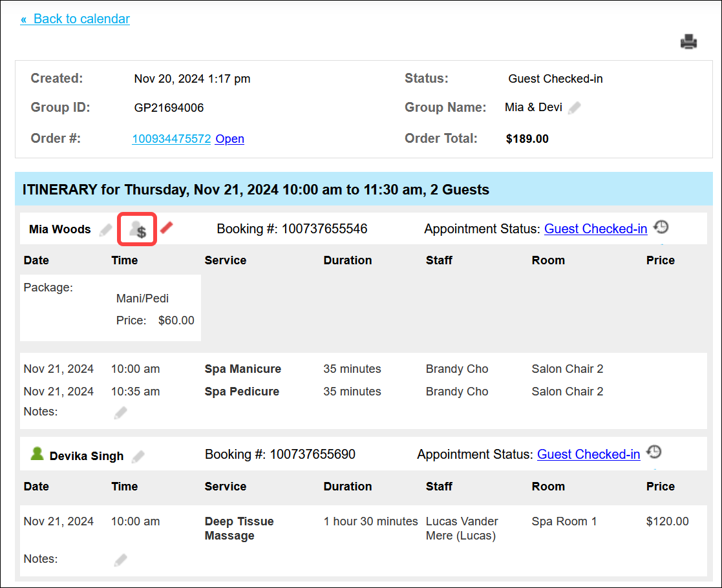Click the red pencil icon beside Mia Woods

tap(167, 227)
